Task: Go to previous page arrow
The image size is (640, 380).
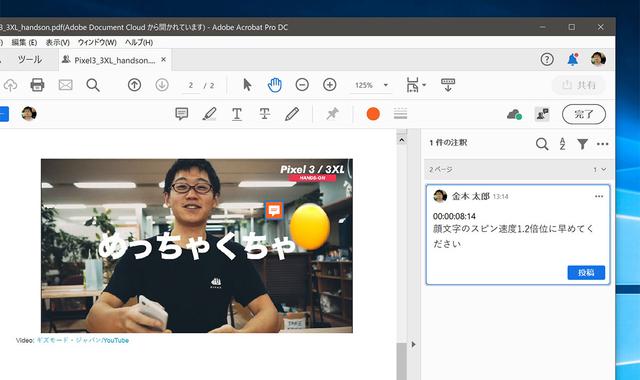Action: (134, 85)
